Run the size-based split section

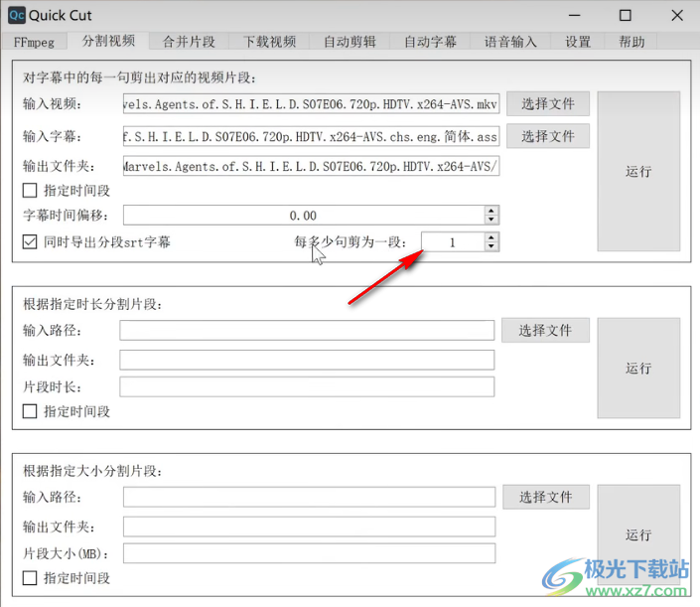(x=638, y=534)
